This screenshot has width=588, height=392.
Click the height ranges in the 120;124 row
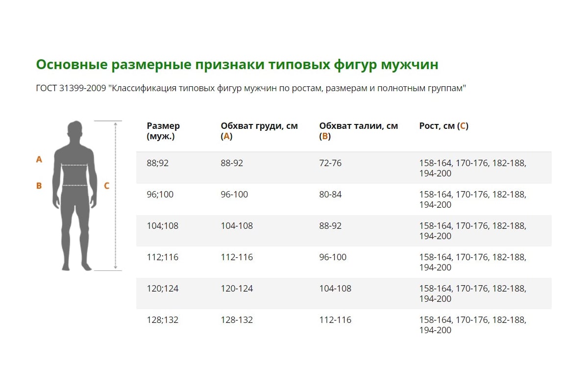(472, 294)
